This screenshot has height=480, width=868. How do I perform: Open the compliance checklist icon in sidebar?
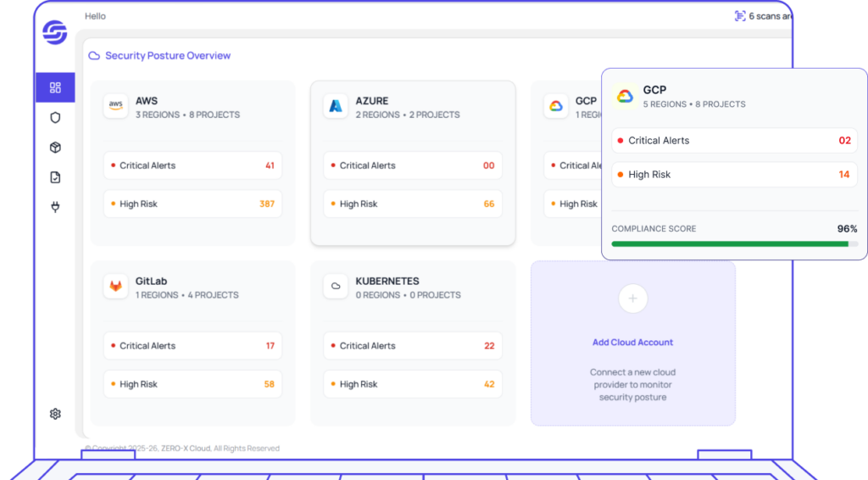click(x=55, y=177)
